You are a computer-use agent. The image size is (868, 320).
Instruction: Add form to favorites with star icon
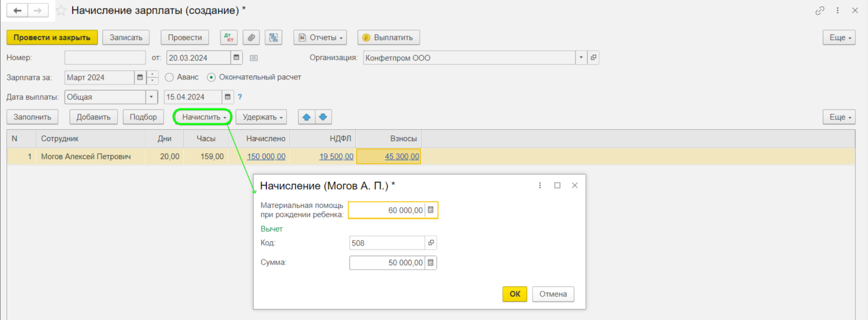[x=61, y=10]
